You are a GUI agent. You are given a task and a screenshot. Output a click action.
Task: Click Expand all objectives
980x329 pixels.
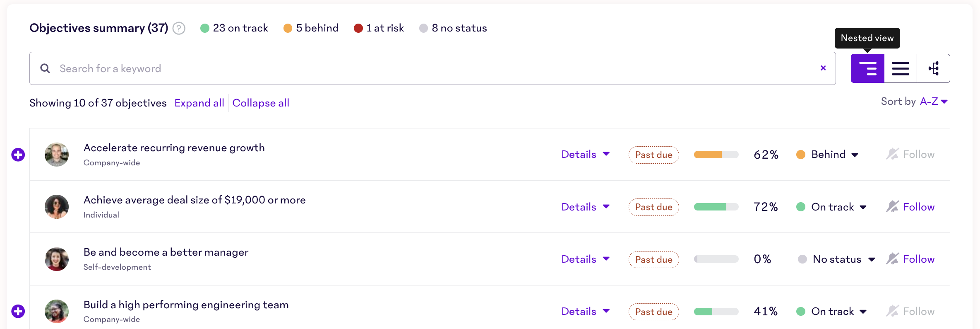[199, 103]
